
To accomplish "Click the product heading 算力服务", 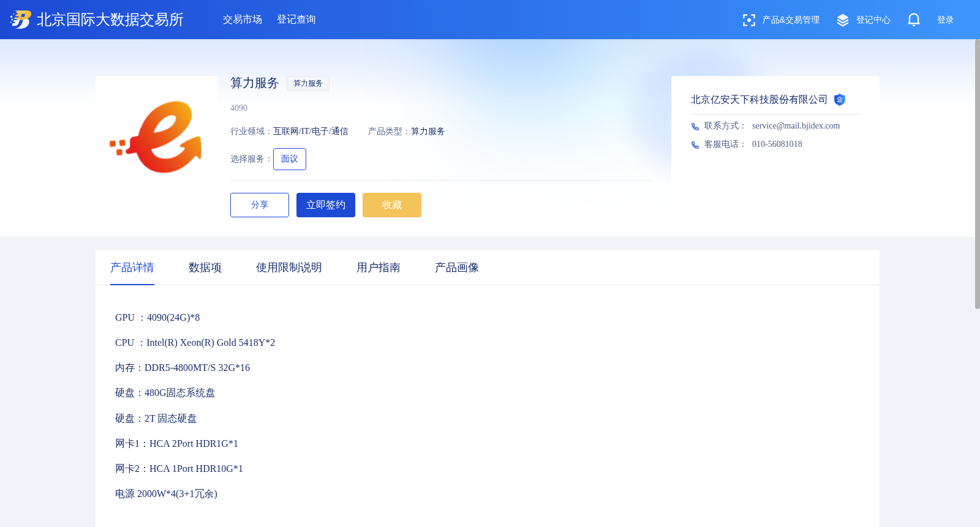I will click(x=255, y=83).
